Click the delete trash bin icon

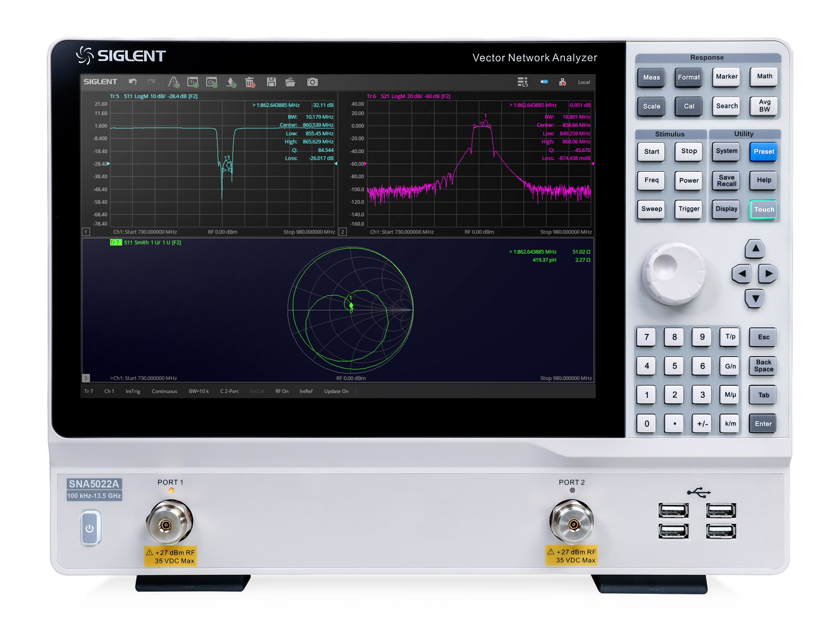pyautogui.click(x=250, y=82)
